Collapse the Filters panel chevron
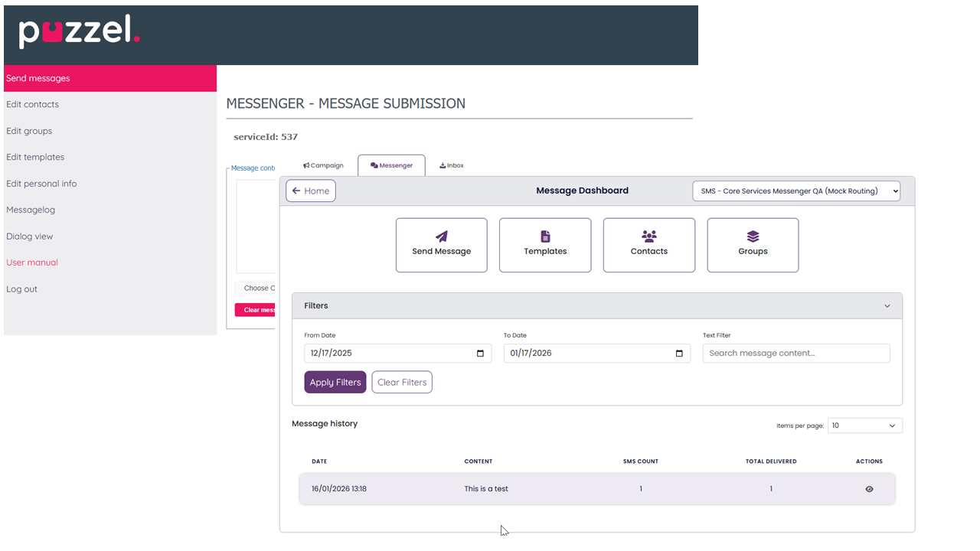 887,306
